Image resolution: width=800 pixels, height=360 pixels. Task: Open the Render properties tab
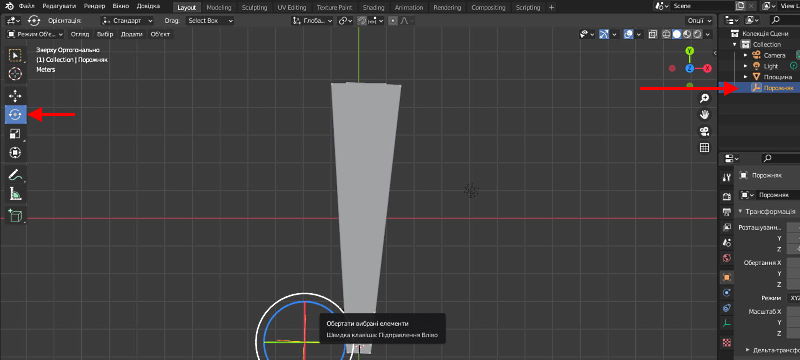point(727,196)
